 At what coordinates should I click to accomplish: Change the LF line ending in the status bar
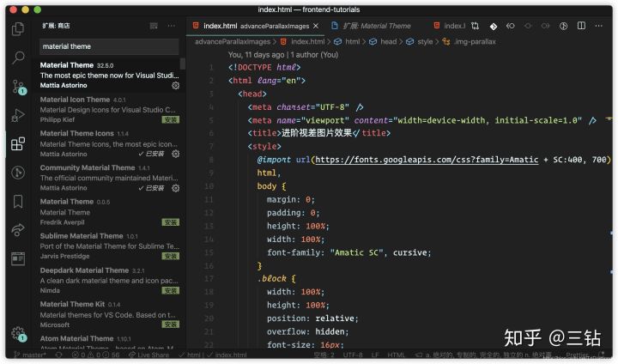pyautogui.click(x=375, y=355)
